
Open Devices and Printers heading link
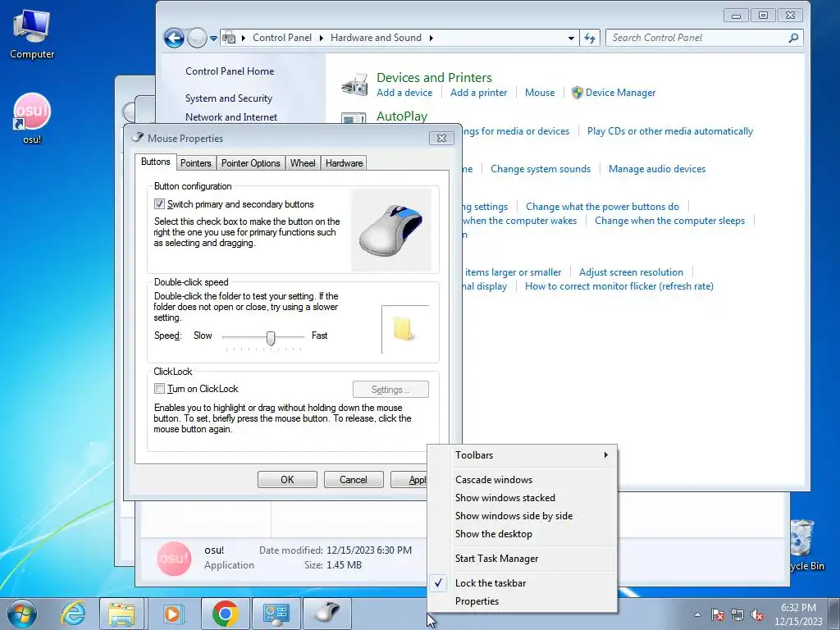pos(434,78)
